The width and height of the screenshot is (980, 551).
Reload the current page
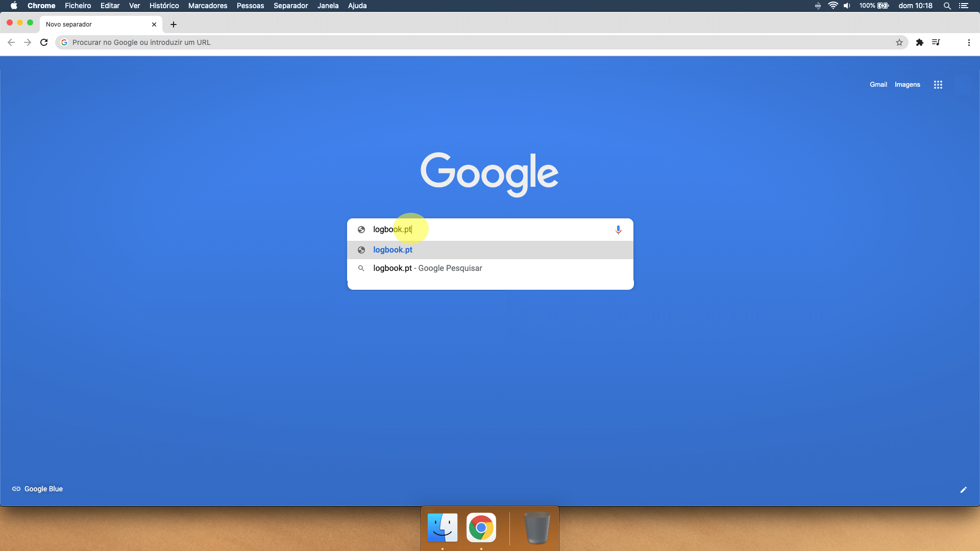44,42
